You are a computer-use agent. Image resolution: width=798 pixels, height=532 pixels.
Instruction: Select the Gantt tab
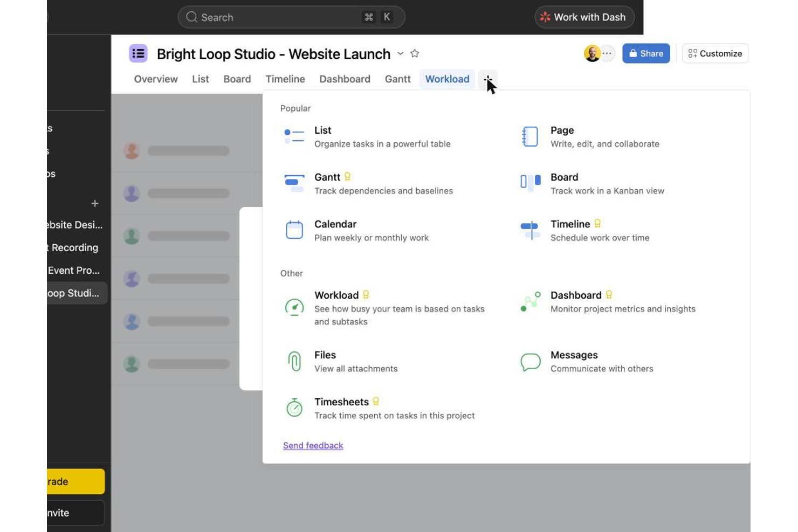click(x=398, y=79)
